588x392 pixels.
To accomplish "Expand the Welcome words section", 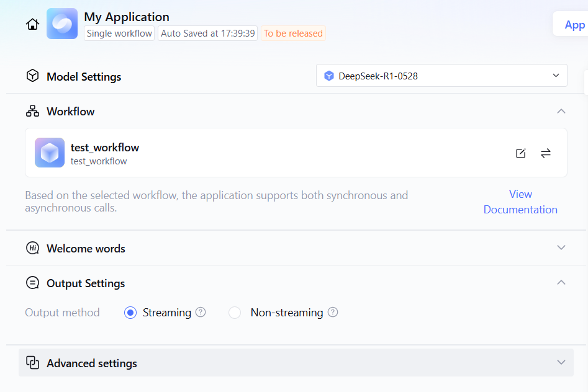I will [561, 247].
